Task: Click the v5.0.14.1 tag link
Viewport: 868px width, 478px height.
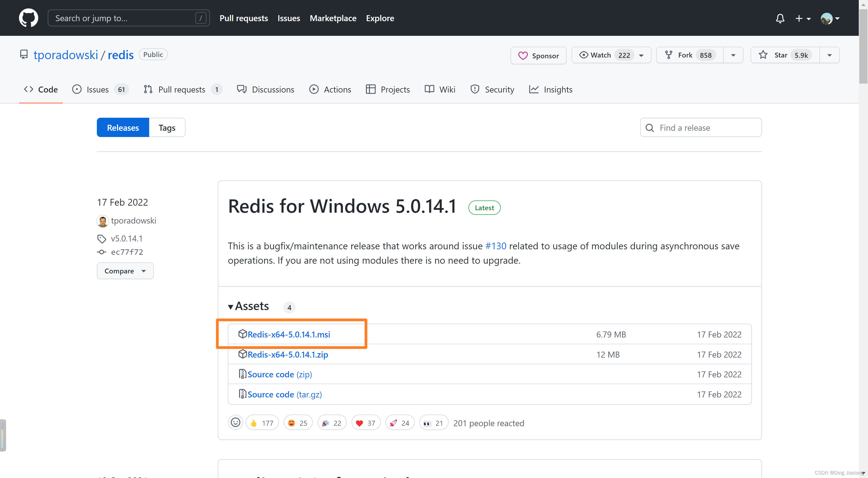Action: tap(127, 238)
